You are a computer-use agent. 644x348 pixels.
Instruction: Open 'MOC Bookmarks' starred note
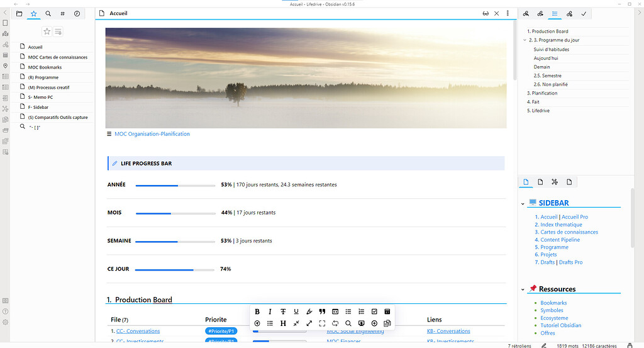pos(45,67)
